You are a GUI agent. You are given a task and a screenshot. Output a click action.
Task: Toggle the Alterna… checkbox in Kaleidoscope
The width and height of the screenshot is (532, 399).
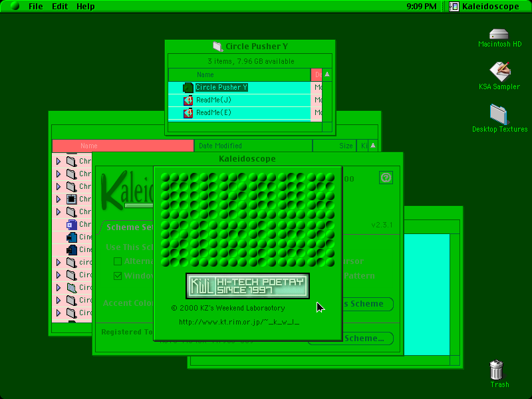(x=118, y=261)
